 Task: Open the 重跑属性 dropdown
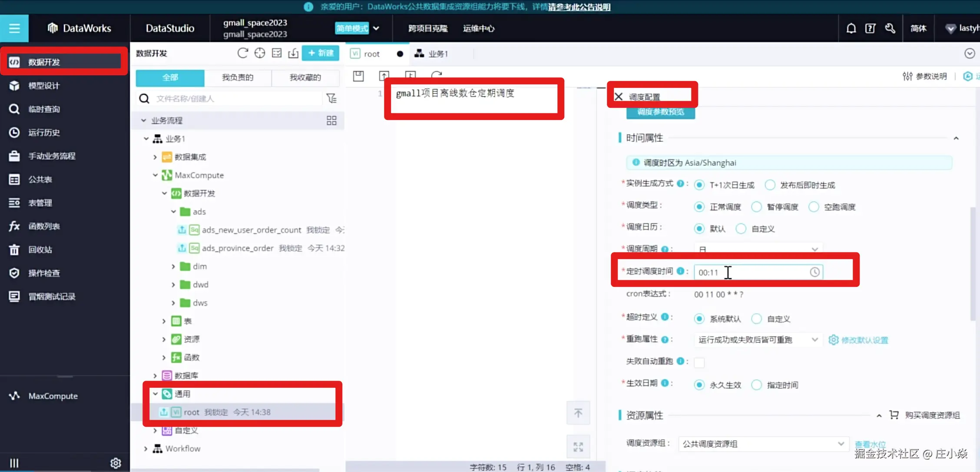757,340
